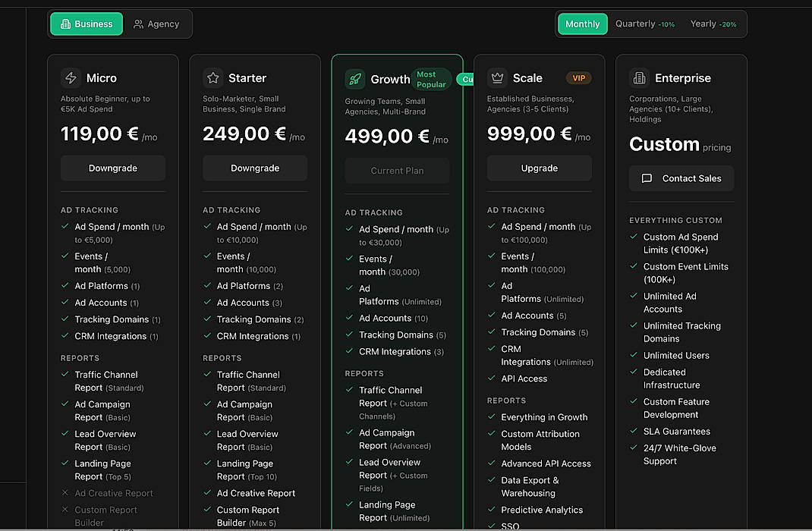The image size is (812, 531).
Task: Click the 249,00 € price on Starter
Action: point(244,134)
